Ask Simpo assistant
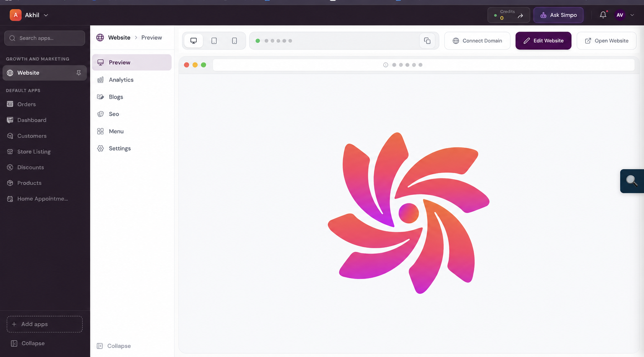The image size is (644, 357). [x=558, y=15]
